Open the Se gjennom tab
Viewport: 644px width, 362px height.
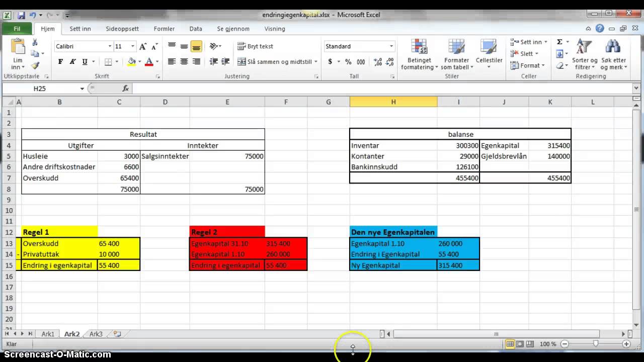click(233, 29)
